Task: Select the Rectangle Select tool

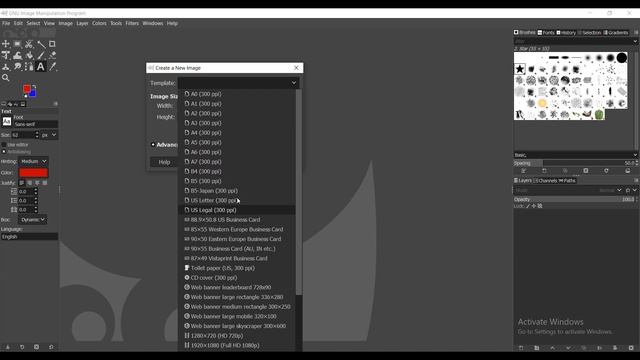Action: (x=18, y=44)
